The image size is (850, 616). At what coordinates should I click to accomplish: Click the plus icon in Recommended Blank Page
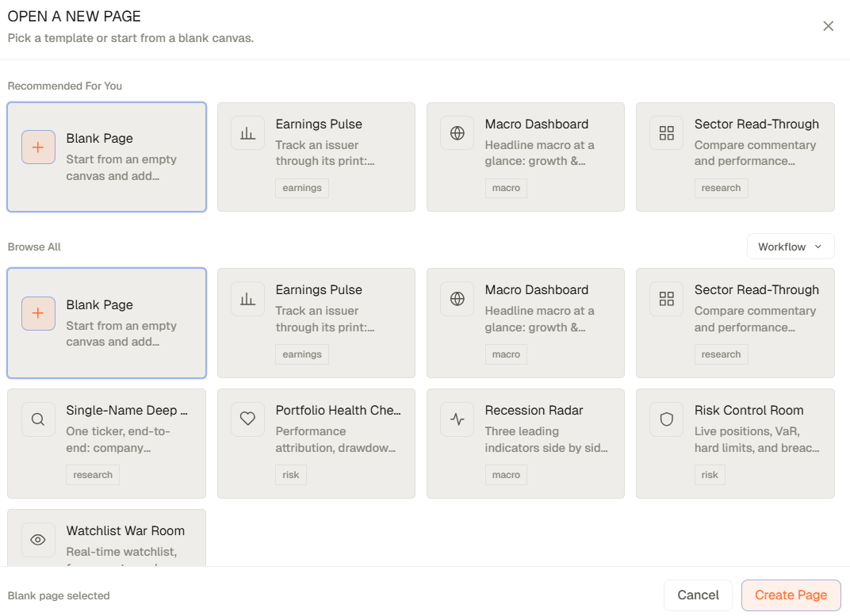coord(38,147)
